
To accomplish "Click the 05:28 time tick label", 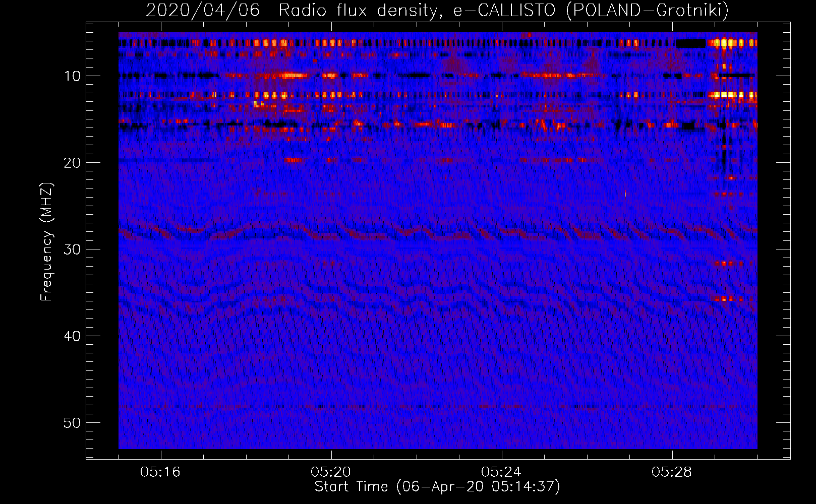I will (672, 472).
